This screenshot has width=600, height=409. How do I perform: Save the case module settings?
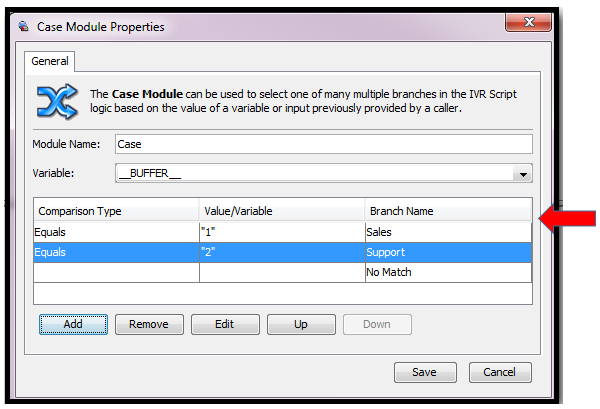click(423, 372)
